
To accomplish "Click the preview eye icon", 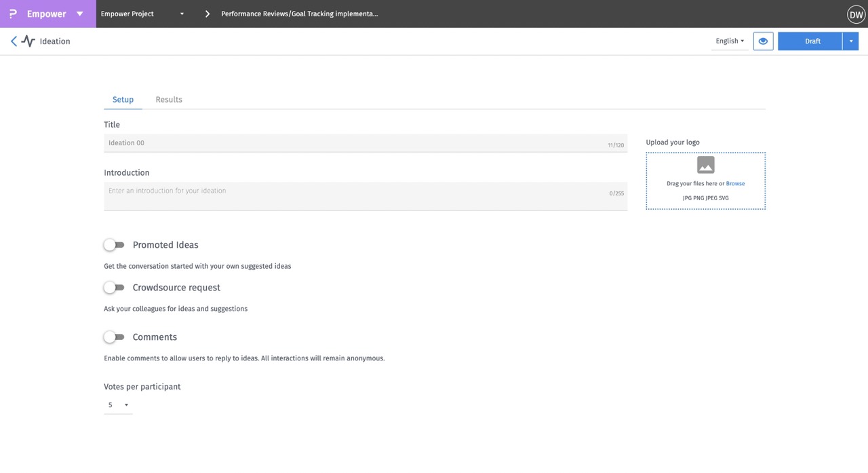I will [x=763, y=41].
